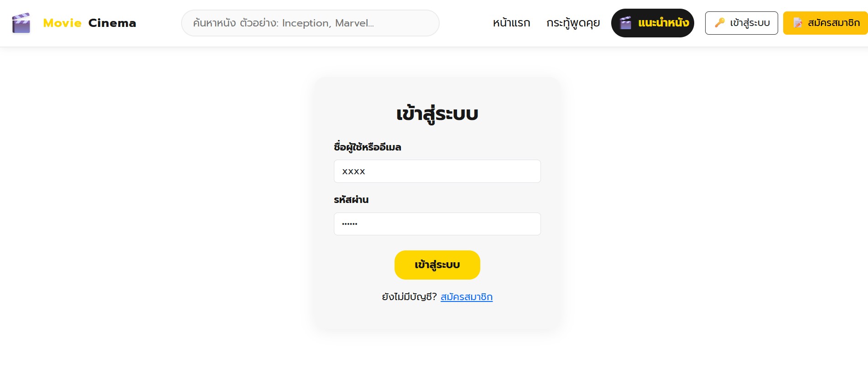This screenshot has width=868, height=374.
Task: Click the password field with dots
Action: coord(437,224)
